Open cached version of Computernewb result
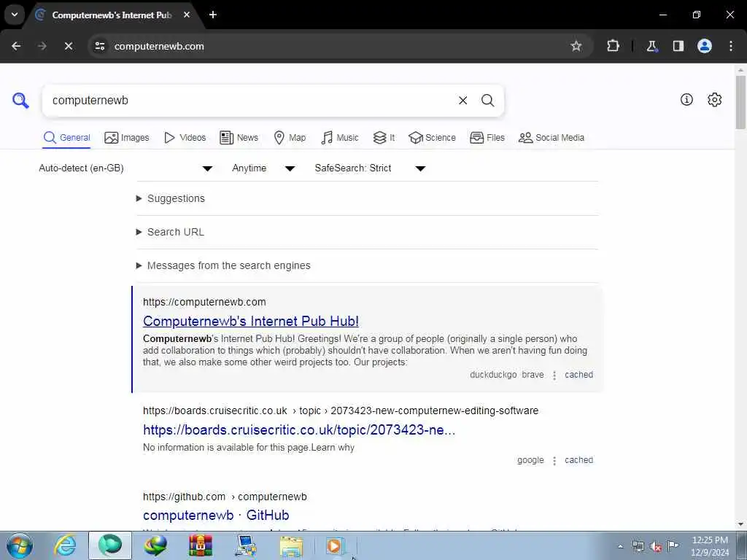747x560 pixels. coord(578,375)
